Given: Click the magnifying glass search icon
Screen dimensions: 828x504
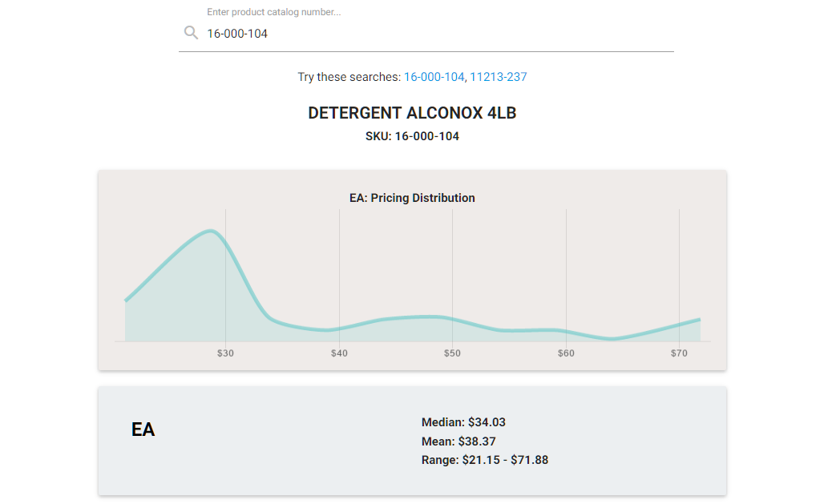Looking at the screenshot, I should tap(191, 33).
